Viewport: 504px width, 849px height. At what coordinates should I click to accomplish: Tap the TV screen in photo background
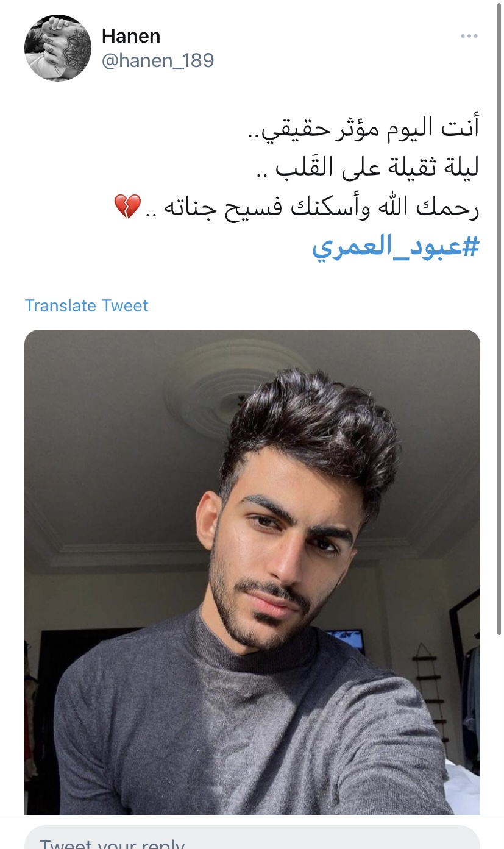click(344, 641)
